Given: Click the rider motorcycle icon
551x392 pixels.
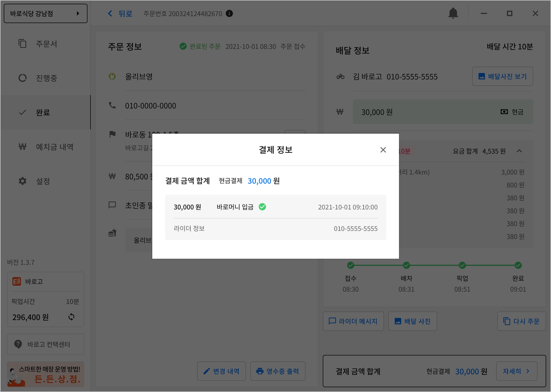Looking at the screenshot, I should pyautogui.click(x=340, y=77).
